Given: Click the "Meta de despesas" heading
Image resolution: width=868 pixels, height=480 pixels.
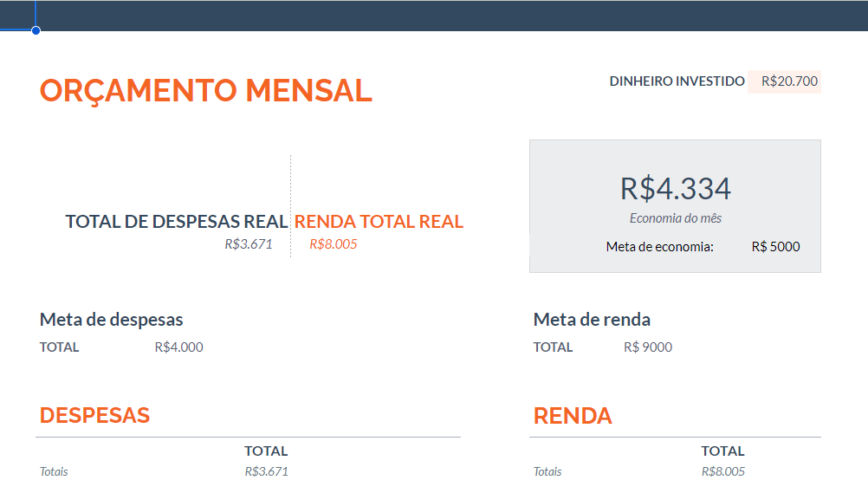Looking at the screenshot, I should (x=112, y=320).
